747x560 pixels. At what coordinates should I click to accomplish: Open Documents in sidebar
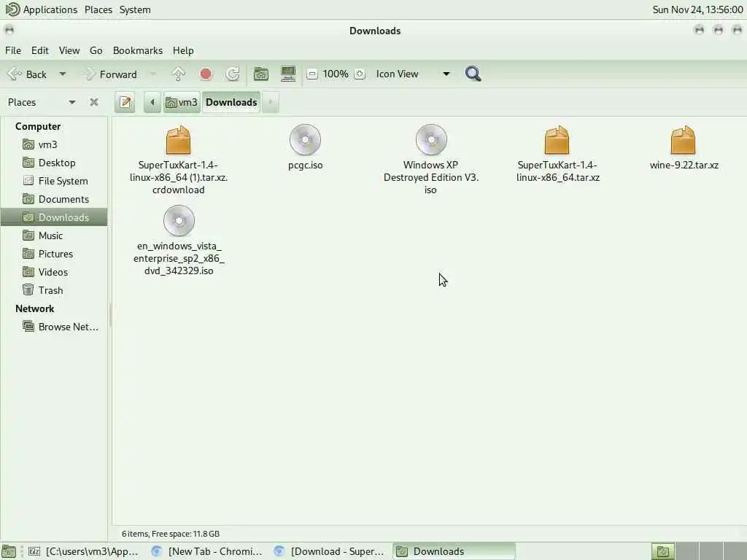click(54, 199)
